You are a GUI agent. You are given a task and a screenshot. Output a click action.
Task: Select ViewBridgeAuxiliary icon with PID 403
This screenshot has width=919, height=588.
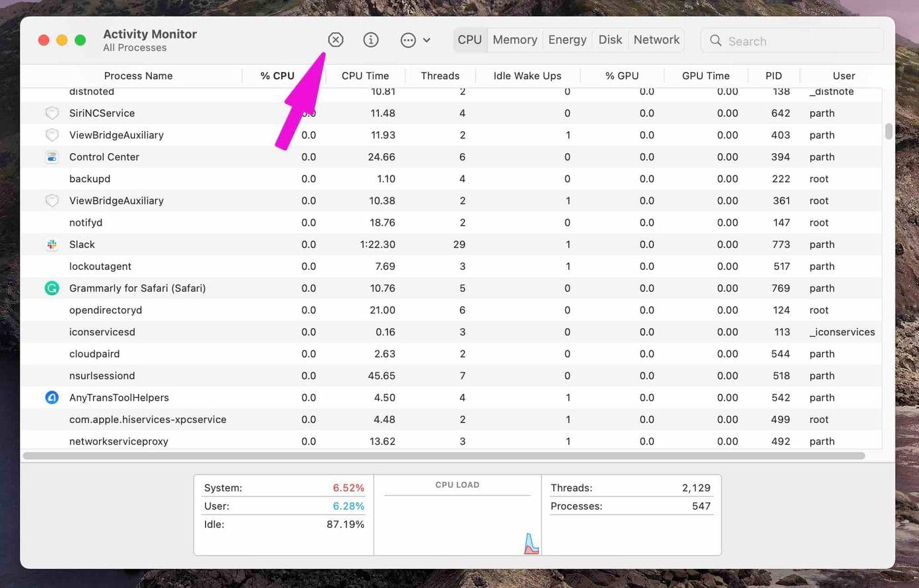click(x=51, y=135)
